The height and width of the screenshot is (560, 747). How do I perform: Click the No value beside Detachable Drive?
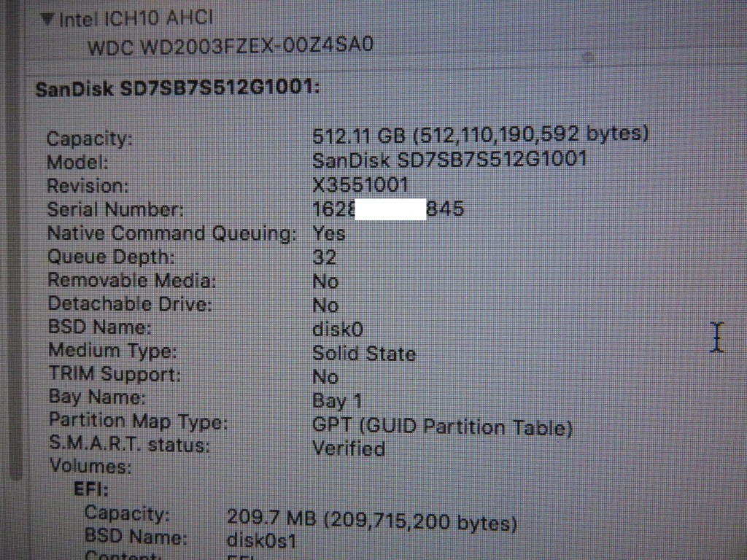pos(325,306)
